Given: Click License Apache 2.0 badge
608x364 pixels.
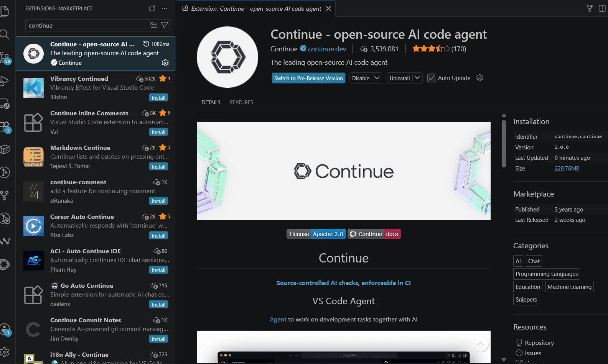Looking at the screenshot, I should click(x=316, y=234).
